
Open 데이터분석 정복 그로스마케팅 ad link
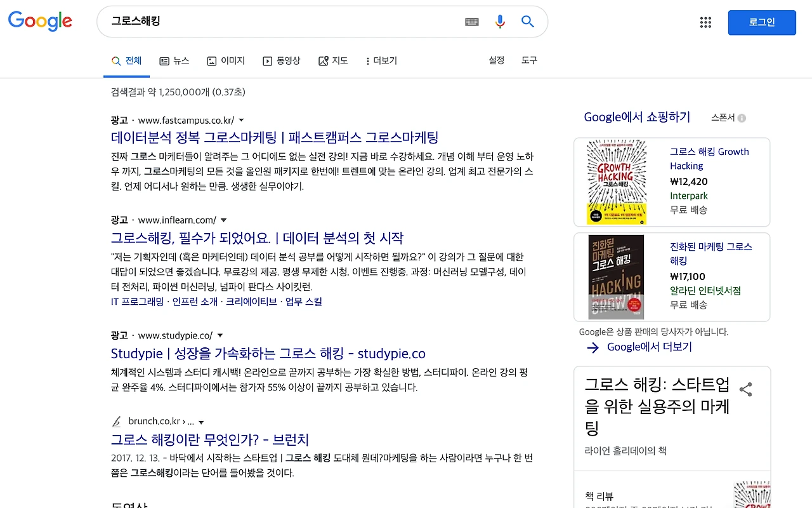coord(275,138)
